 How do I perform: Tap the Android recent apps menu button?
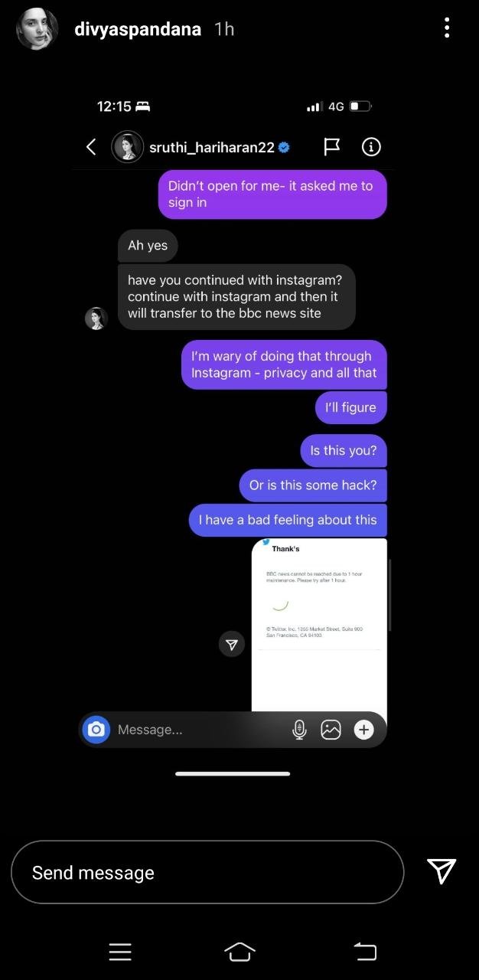(120, 952)
